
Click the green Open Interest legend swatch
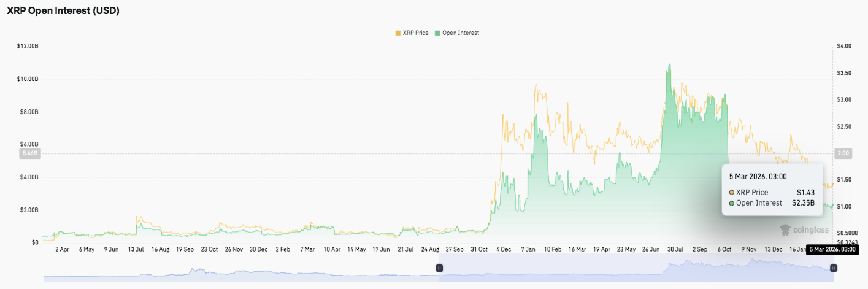tap(437, 33)
